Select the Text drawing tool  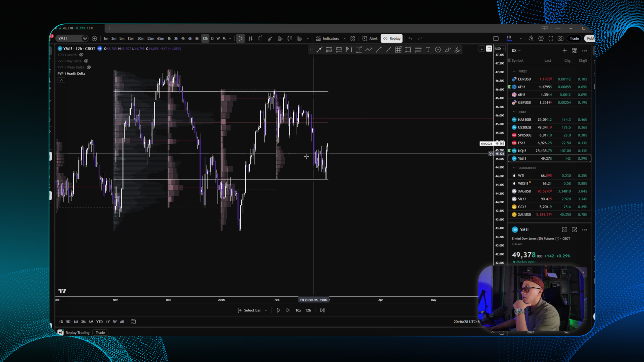click(x=428, y=50)
